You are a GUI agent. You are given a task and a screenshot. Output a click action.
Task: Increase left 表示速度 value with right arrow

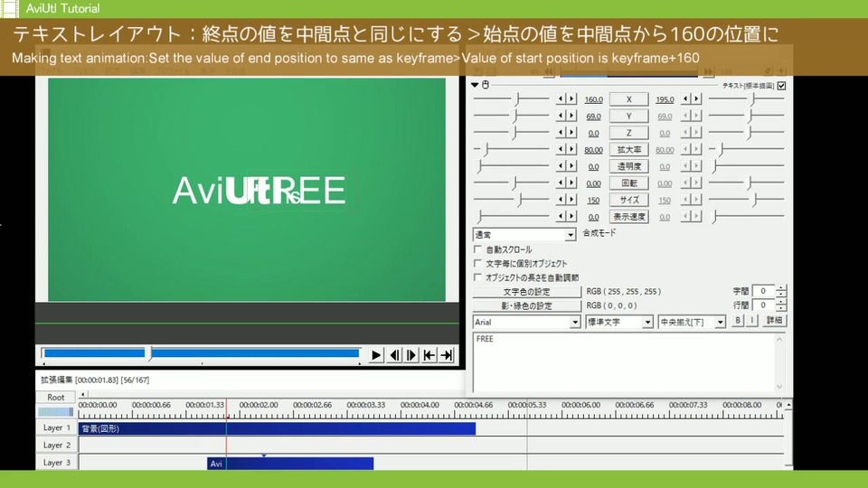(571, 216)
